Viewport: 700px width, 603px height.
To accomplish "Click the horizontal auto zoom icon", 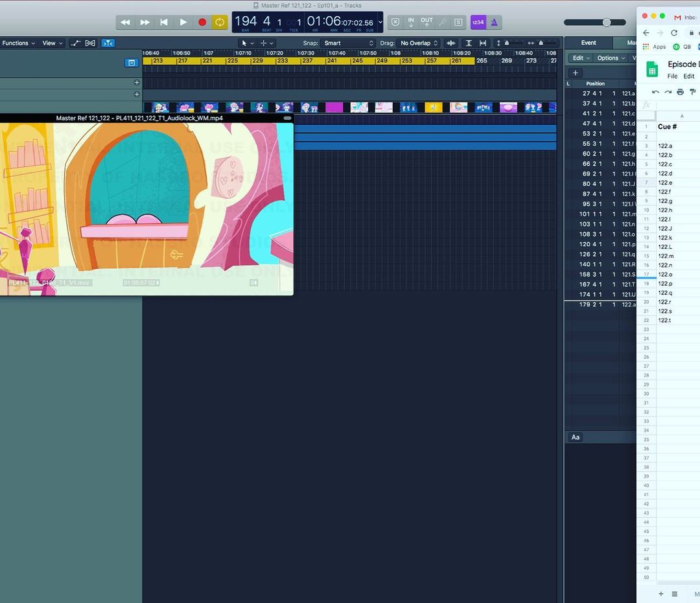I will [483, 43].
